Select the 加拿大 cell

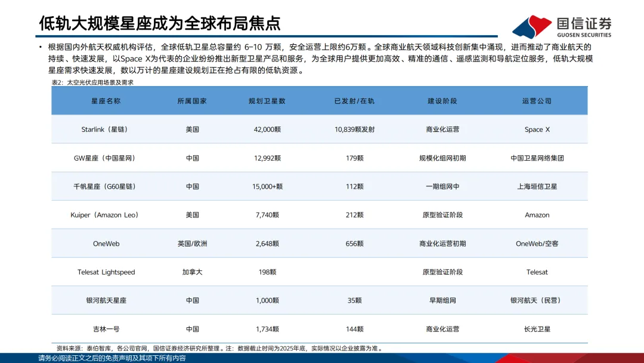(192, 272)
